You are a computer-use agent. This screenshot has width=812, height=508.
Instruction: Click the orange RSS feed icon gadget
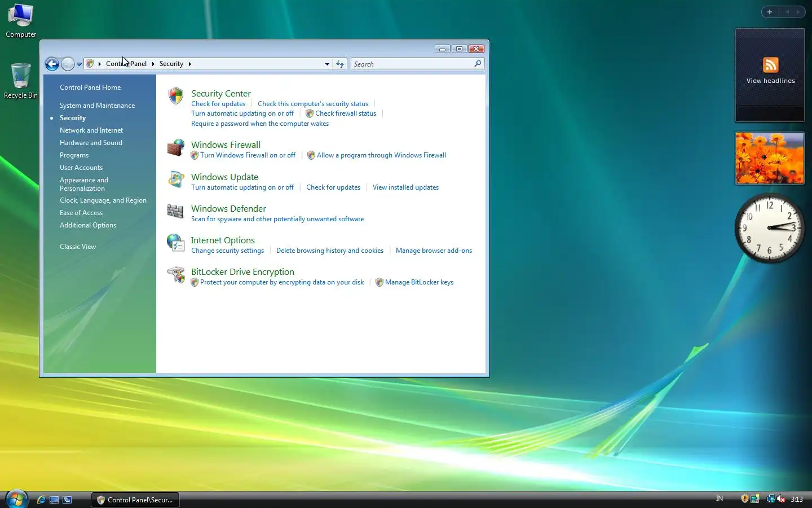coord(771,65)
